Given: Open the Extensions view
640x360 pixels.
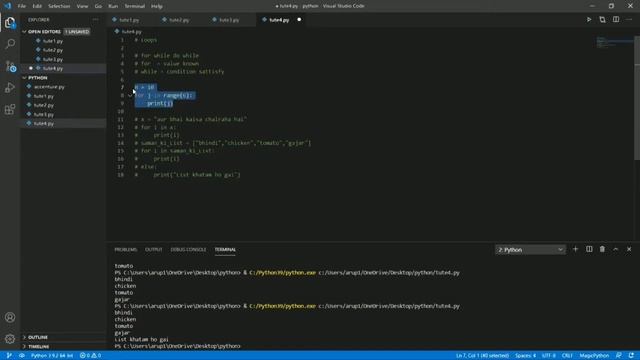Looking at the screenshot, I should pyautogui.click(x=10, y=109).
